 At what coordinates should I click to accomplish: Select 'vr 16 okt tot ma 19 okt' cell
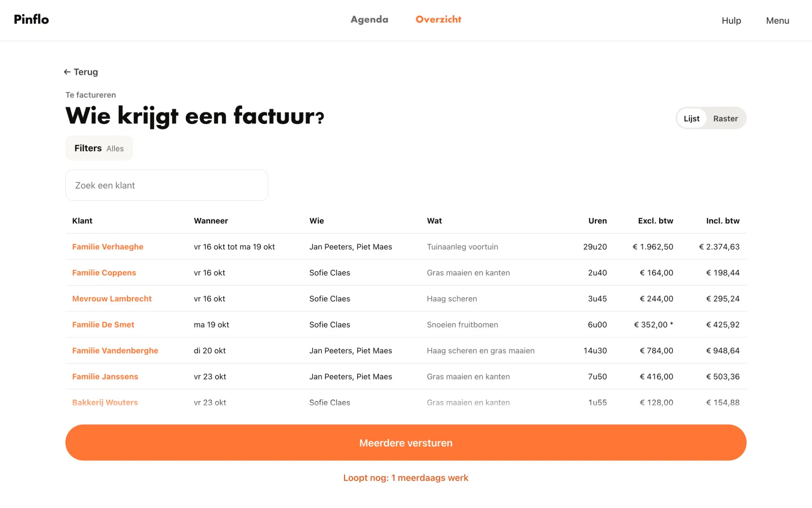point(234,247)
